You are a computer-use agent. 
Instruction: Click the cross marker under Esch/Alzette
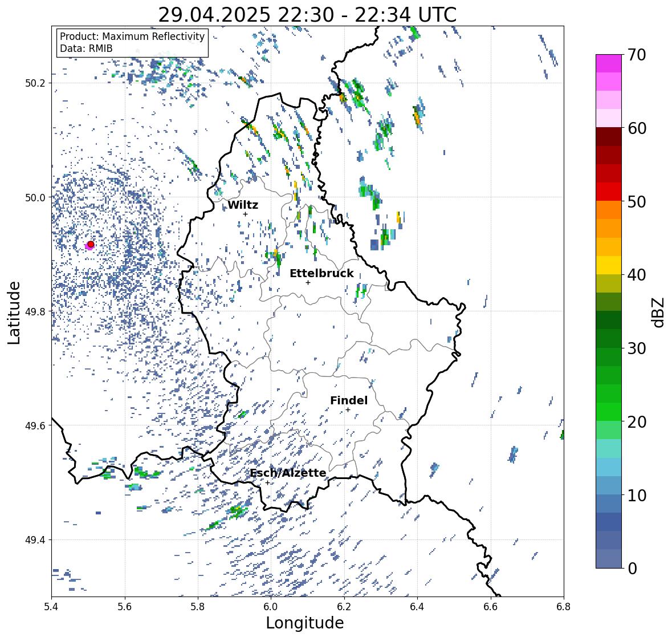pyautogui.click(x=267, y=482)
